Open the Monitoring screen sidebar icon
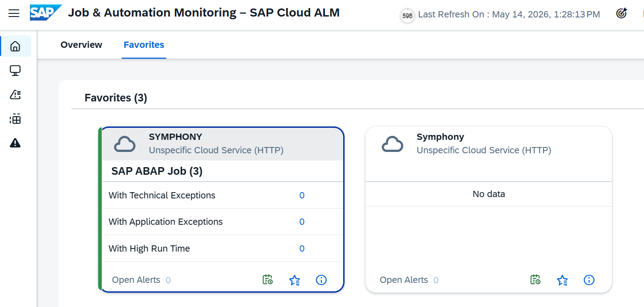 pos(15,71)
